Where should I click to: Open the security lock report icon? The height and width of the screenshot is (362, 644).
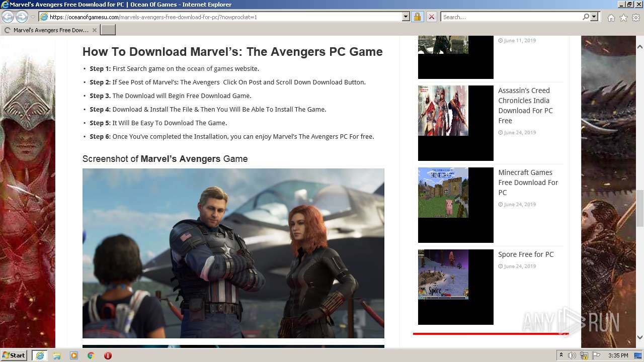[x=417, y=17]
